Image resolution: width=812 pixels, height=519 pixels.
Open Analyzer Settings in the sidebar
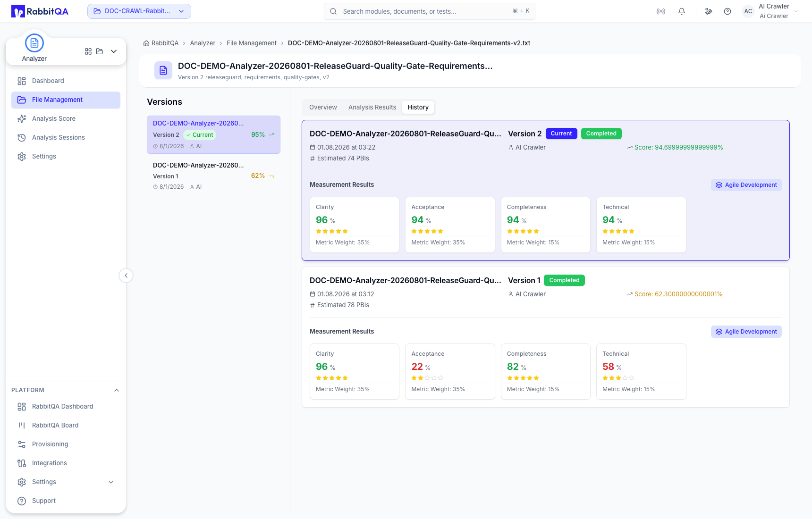[x=66, y=156]
